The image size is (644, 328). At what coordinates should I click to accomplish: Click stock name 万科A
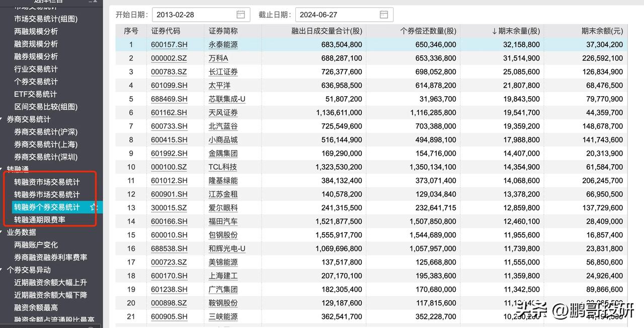pos(218,58)
